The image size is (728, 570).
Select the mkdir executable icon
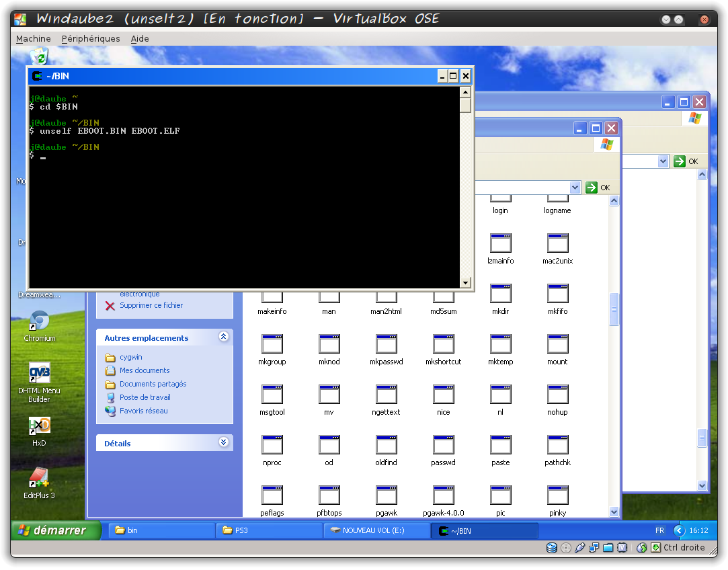[500, 295]
